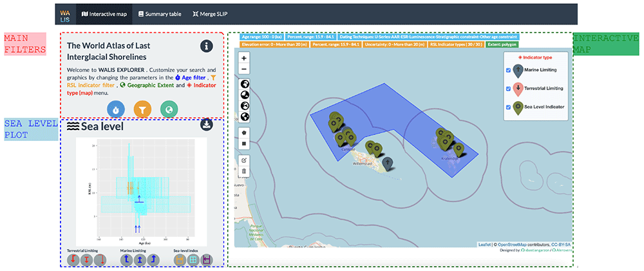This screenshot has height=271, width=644.
Task: Open Alerovere GitHub link
Action: (563, 250)
